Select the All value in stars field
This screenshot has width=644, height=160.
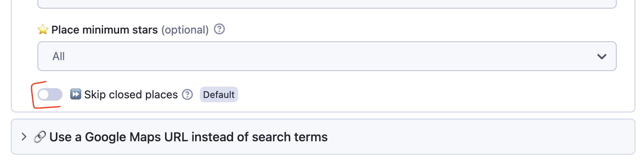point(59,57)
